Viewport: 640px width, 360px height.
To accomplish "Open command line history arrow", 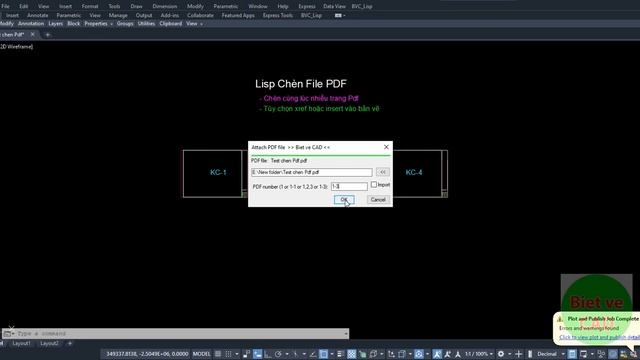I will pyautogui.click(x=346, y=333).
